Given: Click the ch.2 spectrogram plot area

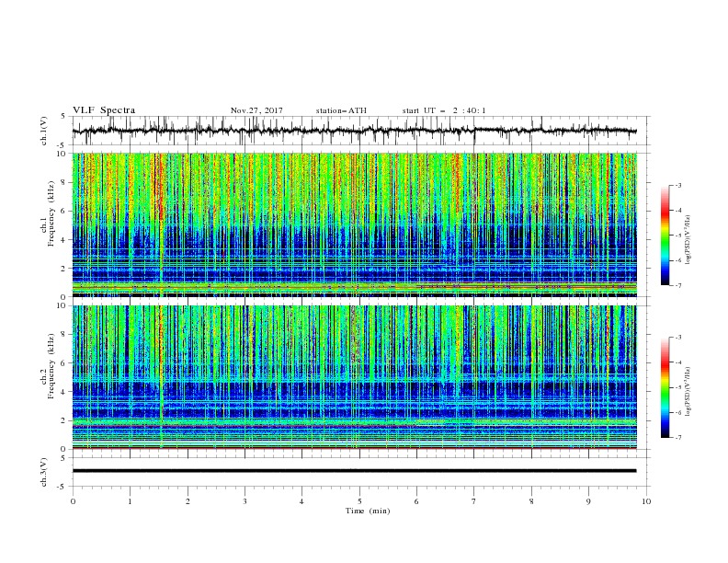Looking at the screenshot, I should coord(354,377).
